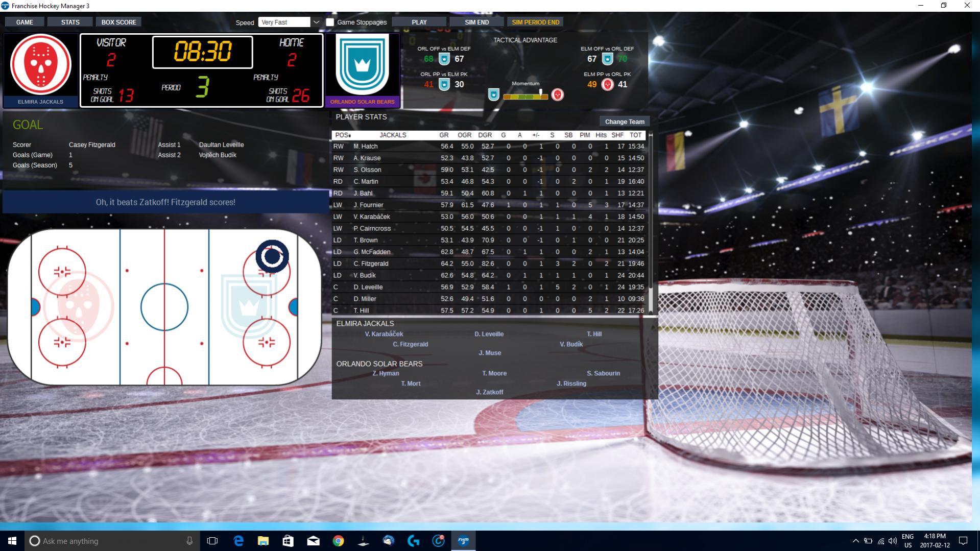Enable the Game Stoppages checkbox

330,22
